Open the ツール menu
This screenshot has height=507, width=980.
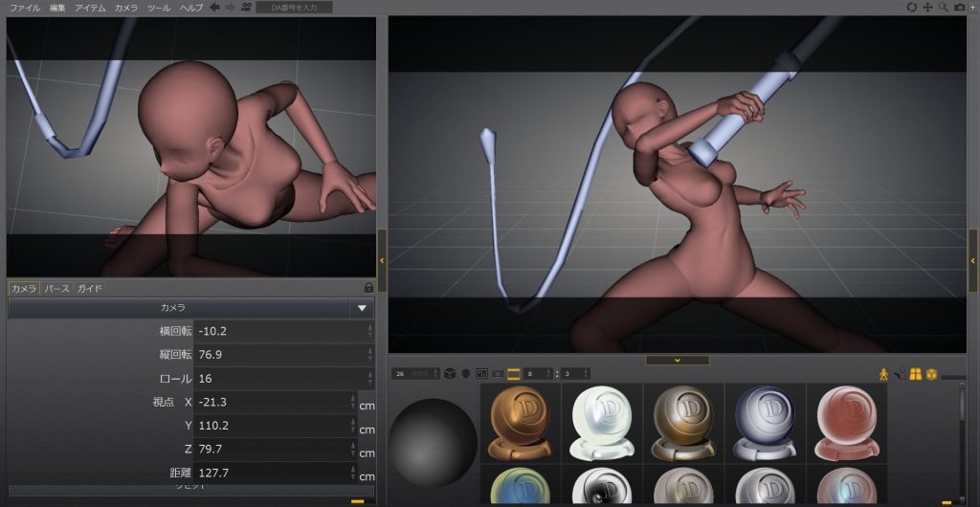click(x=159, y=8)
